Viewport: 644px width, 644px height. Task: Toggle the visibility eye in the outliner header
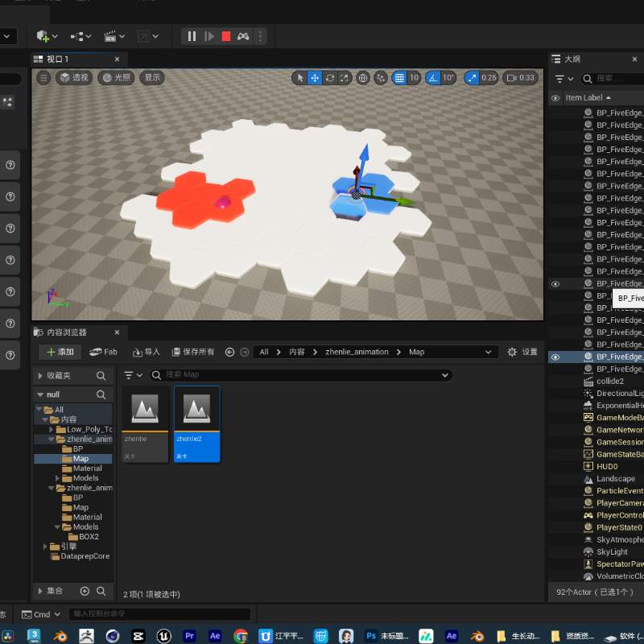pyautogui.click(x=555, y=98)
